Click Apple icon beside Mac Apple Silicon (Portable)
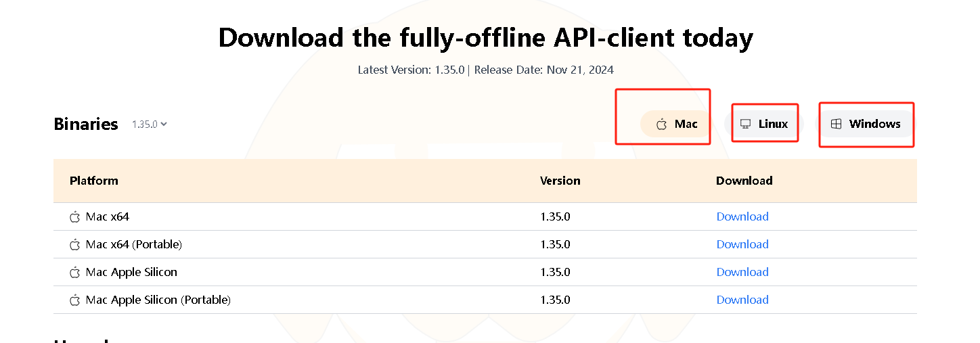This screenshot has height=343, width=980. tap(75, 300)
